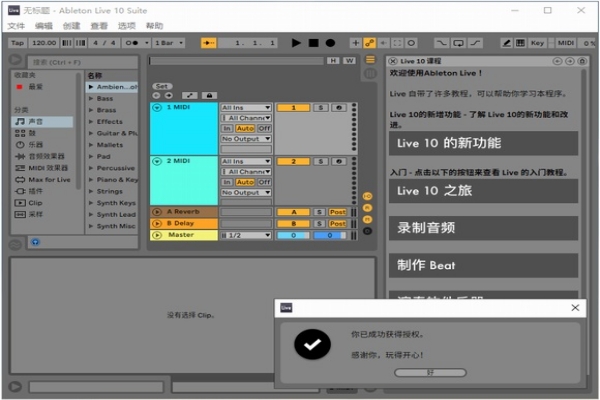This screenshot has height=400, width=600.
Task: Expand the Mallets folder
Action: (91, 145)
